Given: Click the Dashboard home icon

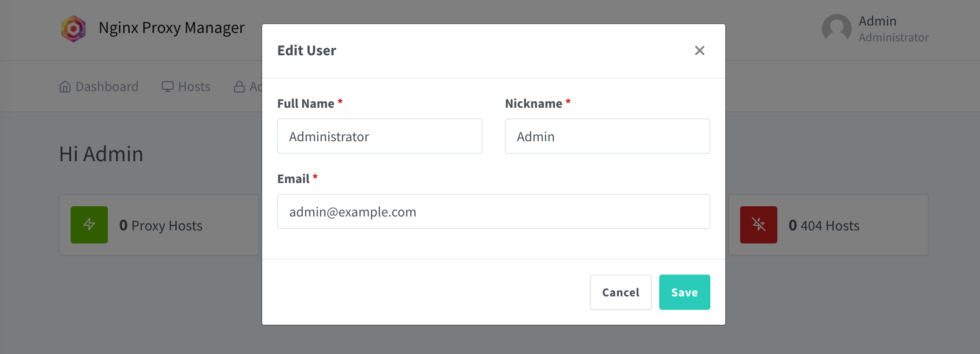Looking at the screenshot, I should point(65,87).
